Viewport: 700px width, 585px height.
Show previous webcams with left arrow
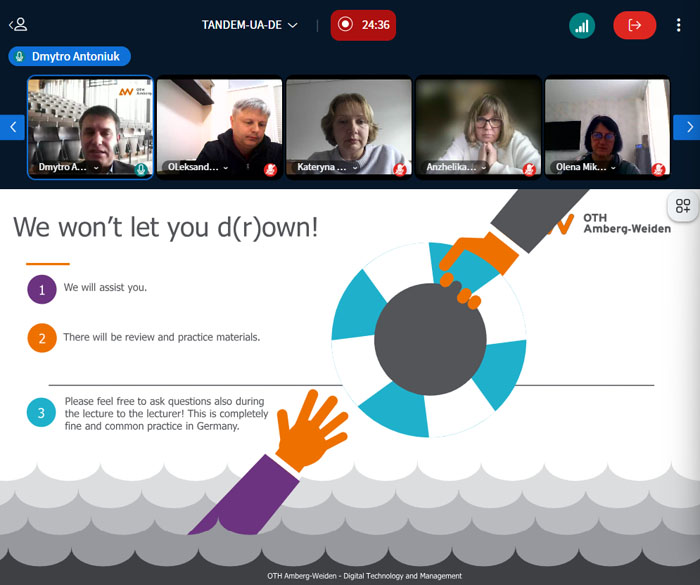click(x=13, y=127)
